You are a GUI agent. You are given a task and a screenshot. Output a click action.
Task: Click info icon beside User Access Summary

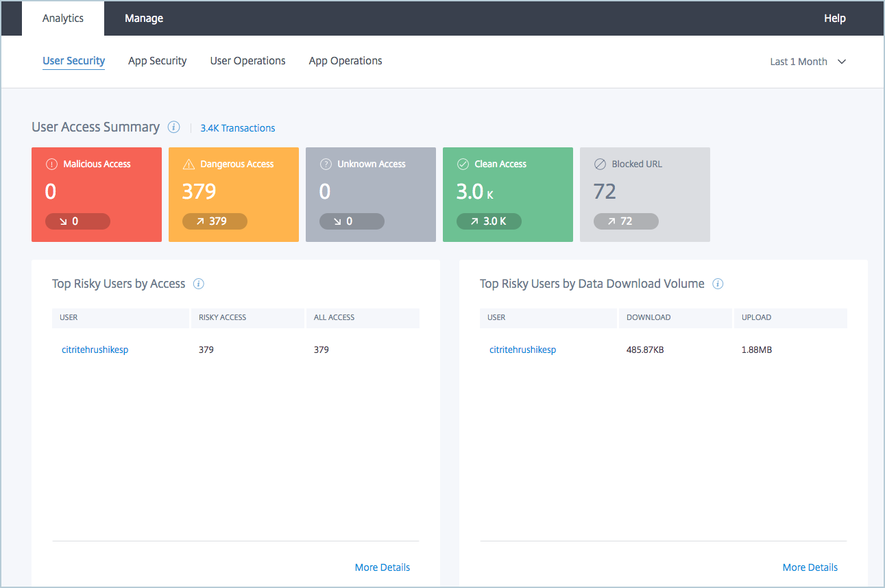(x=174, y=127)
